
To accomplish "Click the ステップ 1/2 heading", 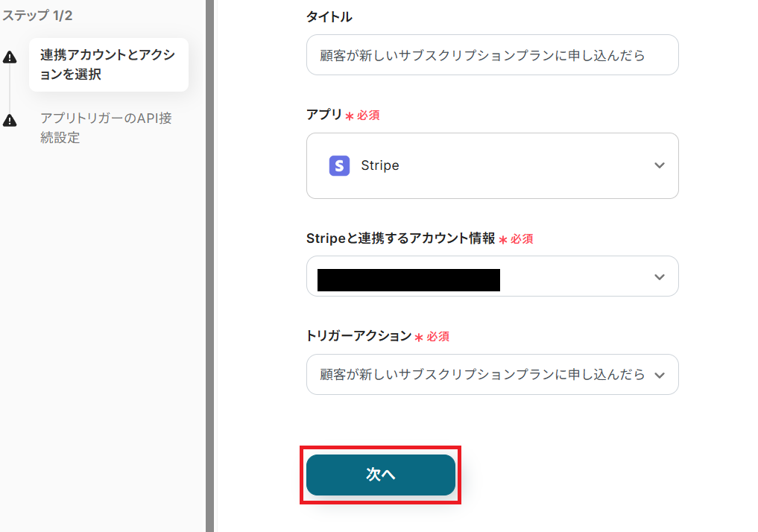I will click(x=37, y=15).
